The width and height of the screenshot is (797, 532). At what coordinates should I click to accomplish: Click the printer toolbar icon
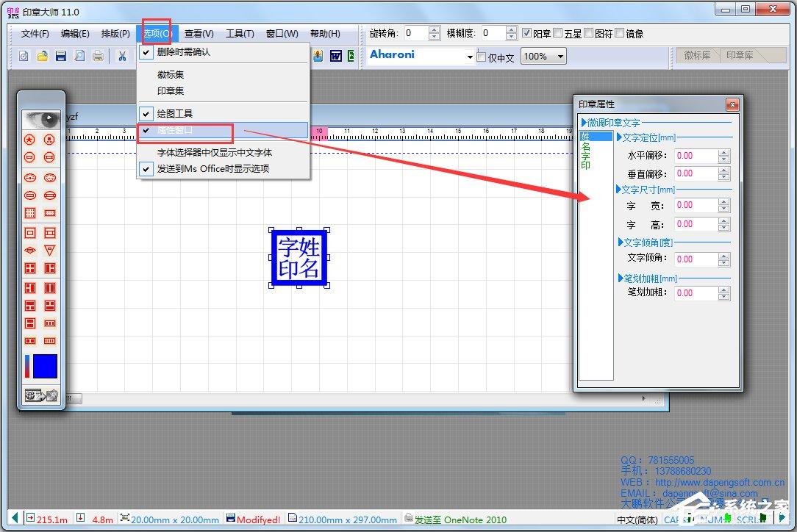click(x=98, y=56)
